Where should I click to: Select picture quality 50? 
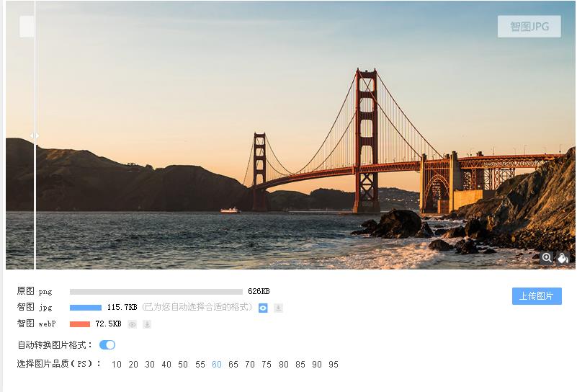[183, 365]
